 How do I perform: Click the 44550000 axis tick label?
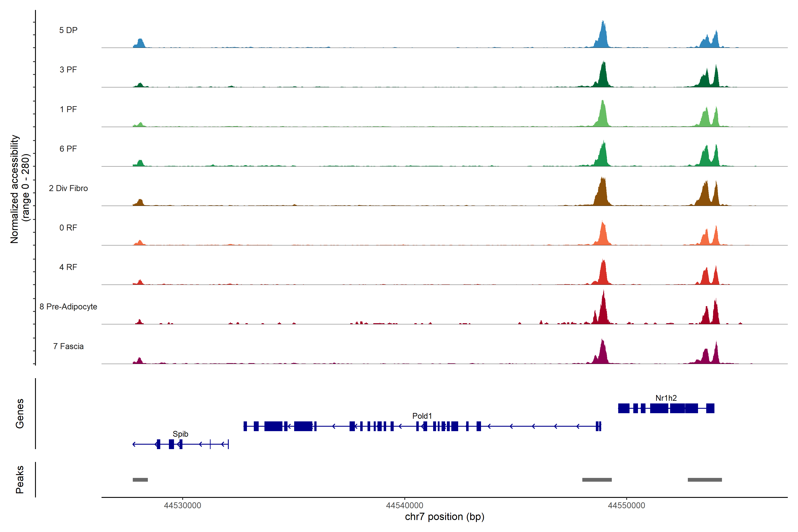[x=626, y=506]
